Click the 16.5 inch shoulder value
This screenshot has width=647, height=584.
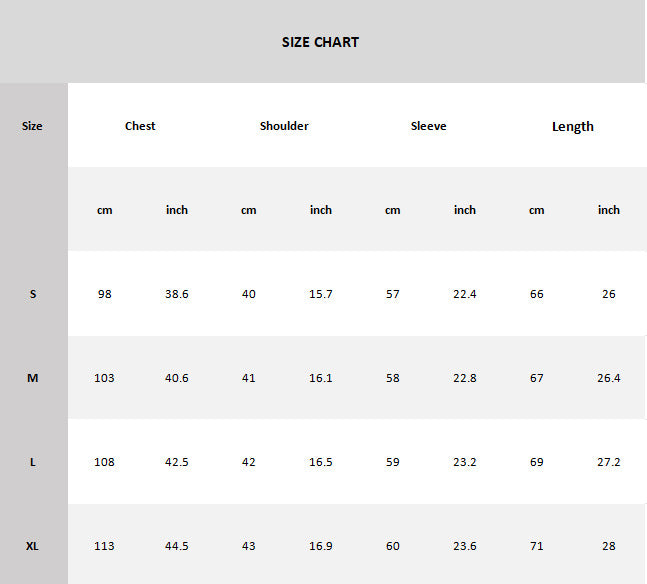pyautogui.click(x=321, y=462)
